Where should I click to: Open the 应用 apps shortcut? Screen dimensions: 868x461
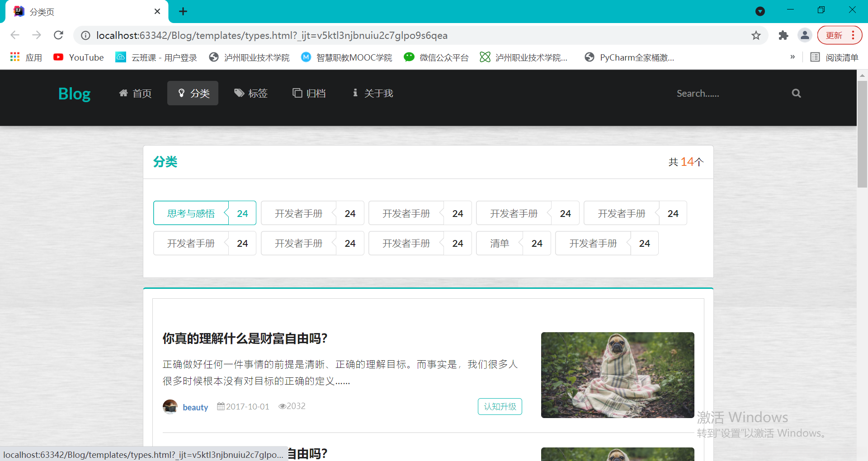[x=26, y=57]
